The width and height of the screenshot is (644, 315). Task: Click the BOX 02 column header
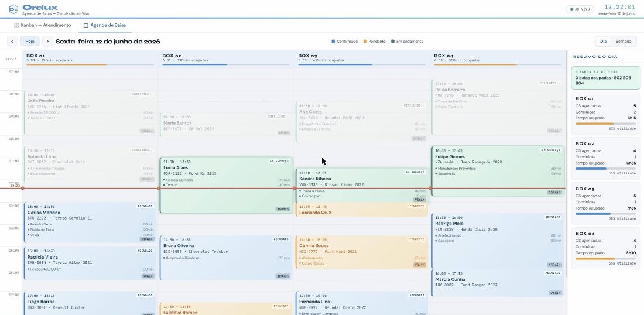[x=225, y=59]
